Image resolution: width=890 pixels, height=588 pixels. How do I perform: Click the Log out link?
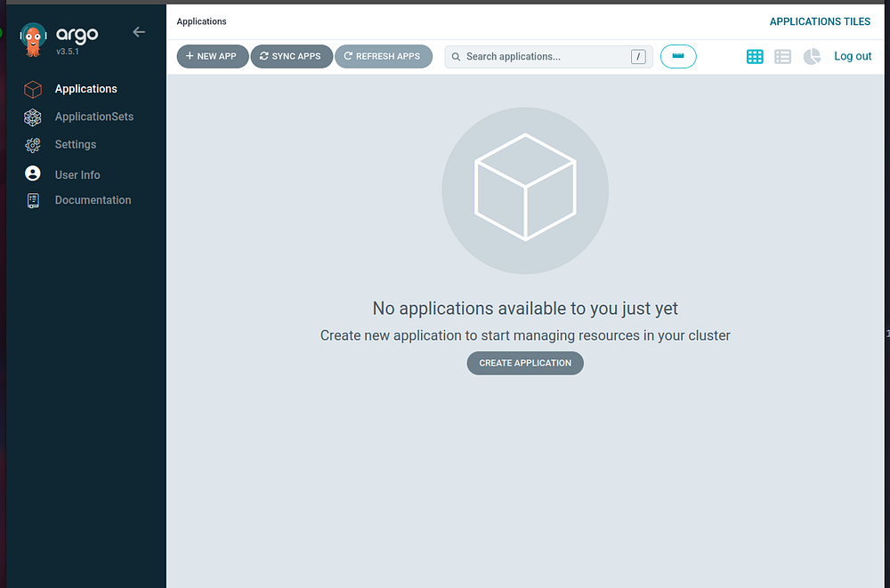853,56
